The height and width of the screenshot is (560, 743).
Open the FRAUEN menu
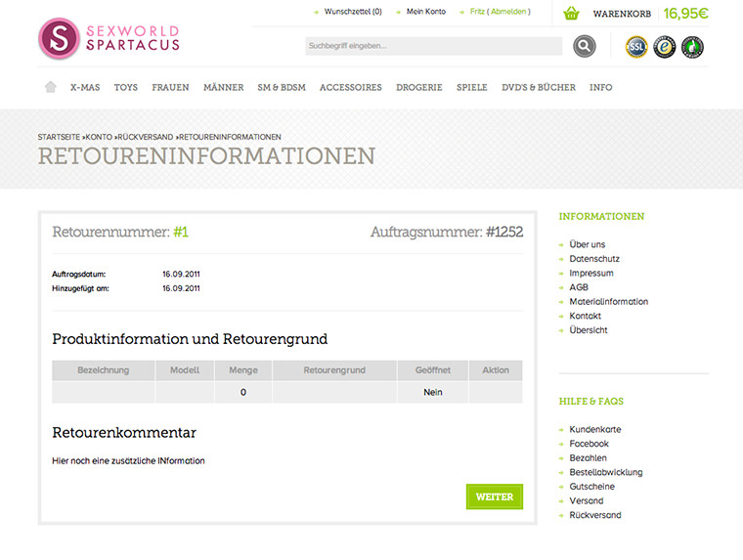click(x=170, y=87)
